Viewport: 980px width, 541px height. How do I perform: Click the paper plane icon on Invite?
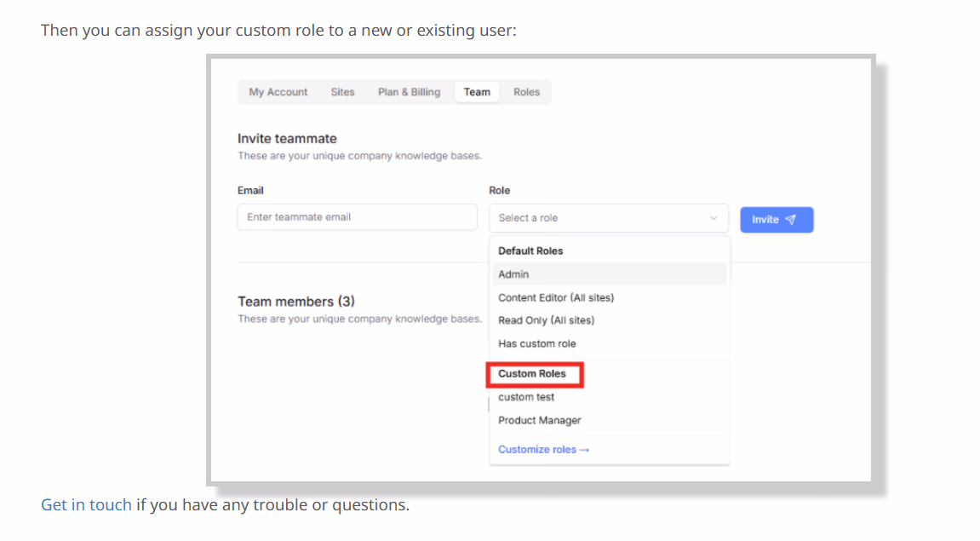(x=791, y=220)
